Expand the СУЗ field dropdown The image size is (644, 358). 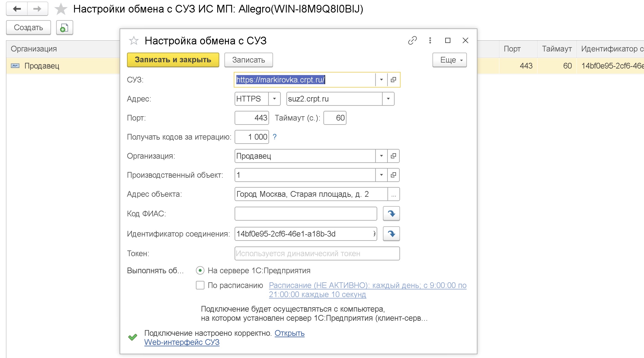click(x=381, y=80)
